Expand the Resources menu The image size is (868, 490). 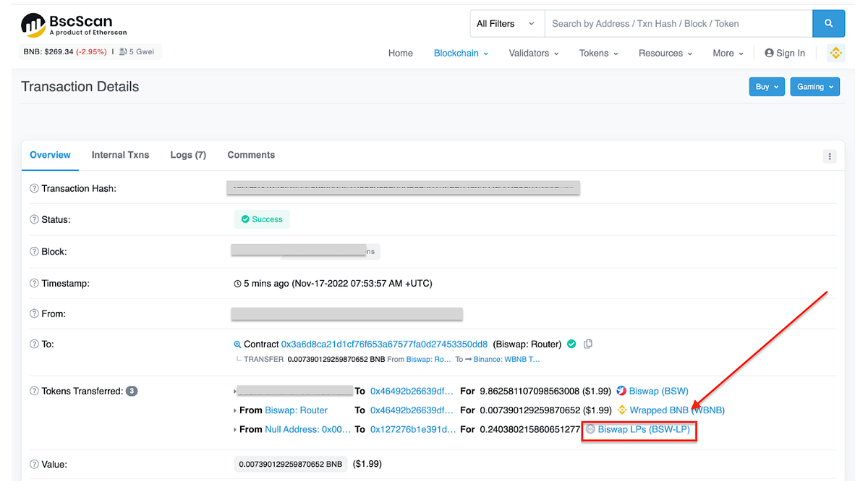pyautogui.click(x=665, y=53)
